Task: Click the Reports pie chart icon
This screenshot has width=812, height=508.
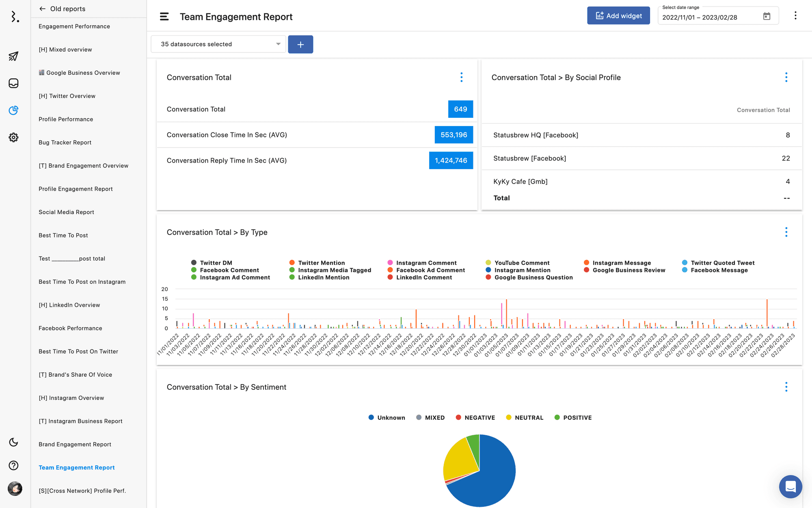Action: tap(13, 110)
